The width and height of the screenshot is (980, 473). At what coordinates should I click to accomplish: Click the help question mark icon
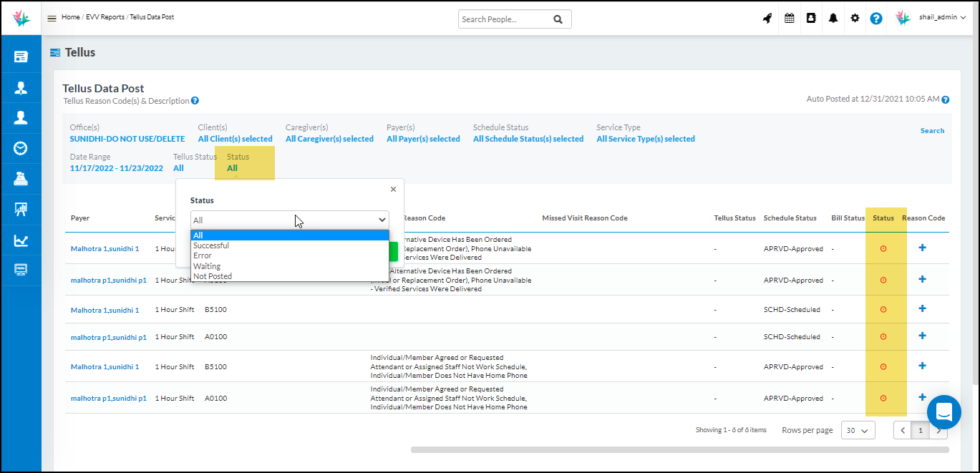click(876, 18)
